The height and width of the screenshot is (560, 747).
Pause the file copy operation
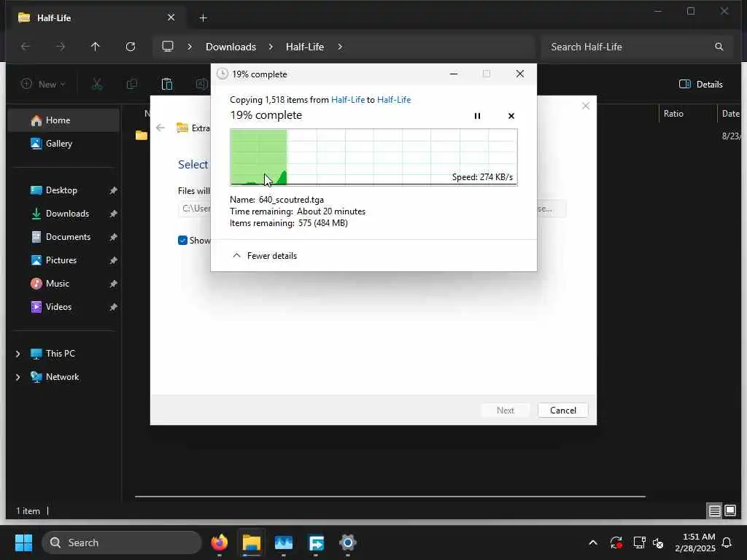[477, 116]
